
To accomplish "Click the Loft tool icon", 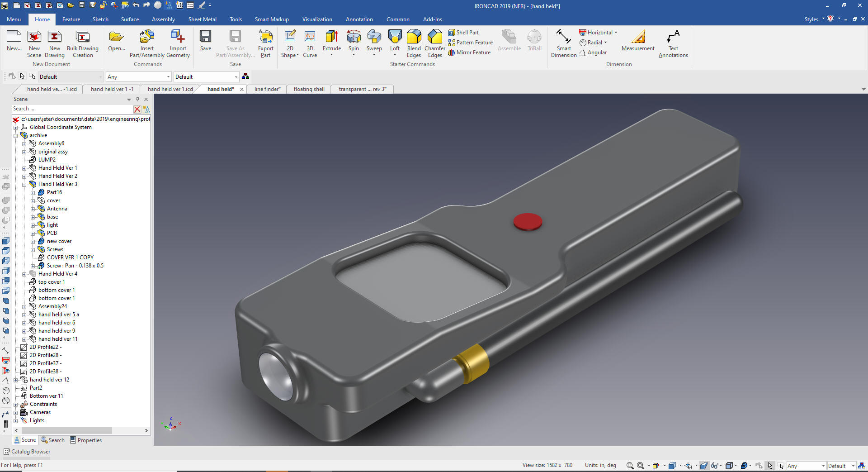I will coord(395,37).
